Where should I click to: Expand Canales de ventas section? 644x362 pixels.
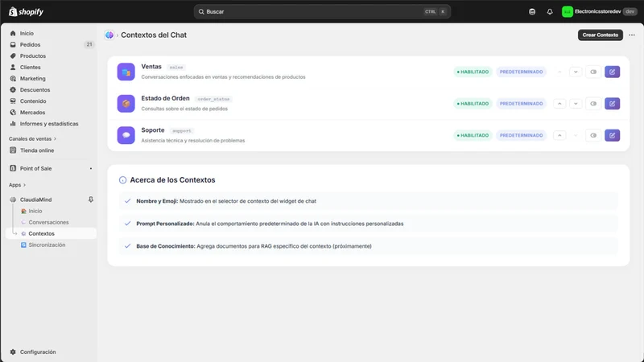32,138
